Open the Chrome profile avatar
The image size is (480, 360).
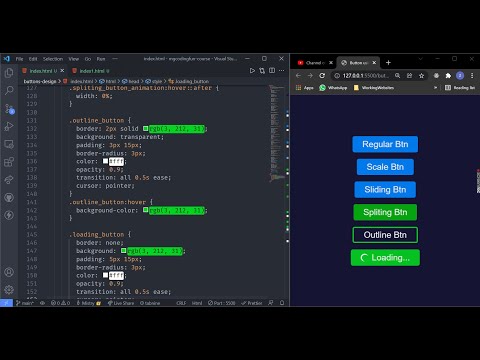(460, 76)
